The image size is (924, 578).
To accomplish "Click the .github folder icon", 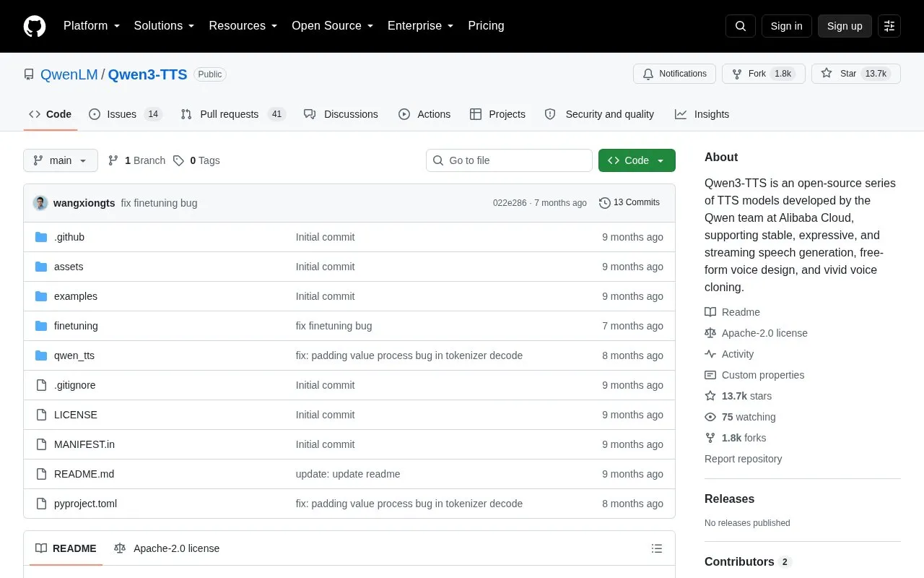I will point(41,237).
